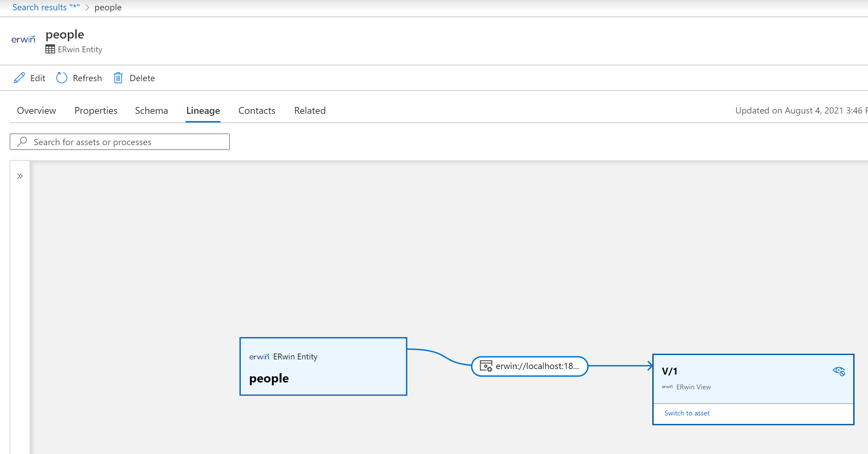Click the Refresh circular arrow icon
Image resolution: width=868 pixels, height=454 pixels.
[62, 77]
